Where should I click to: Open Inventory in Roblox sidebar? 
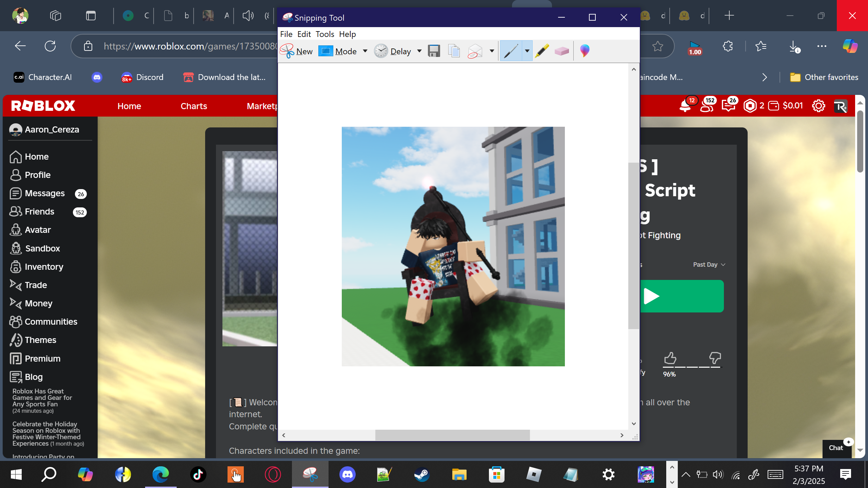(x=36, y=267)
